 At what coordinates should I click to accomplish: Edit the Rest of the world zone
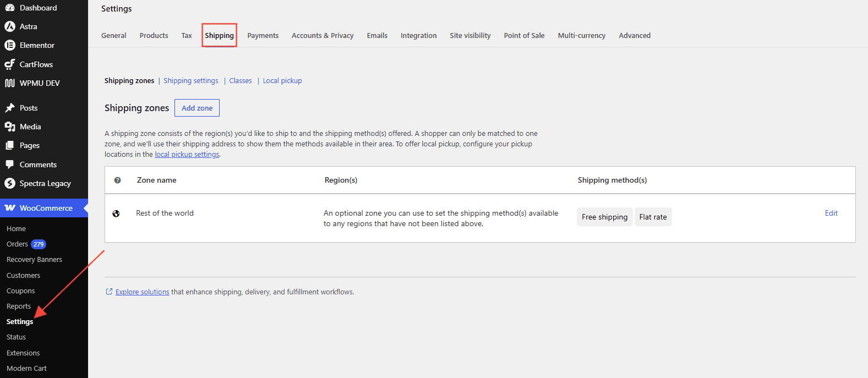(x=831, y=213)
